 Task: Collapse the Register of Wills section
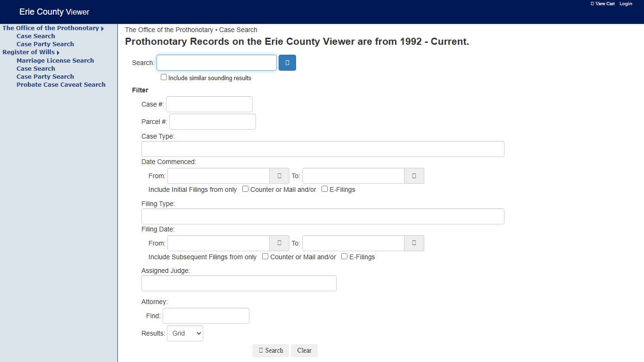coord(31,52)
